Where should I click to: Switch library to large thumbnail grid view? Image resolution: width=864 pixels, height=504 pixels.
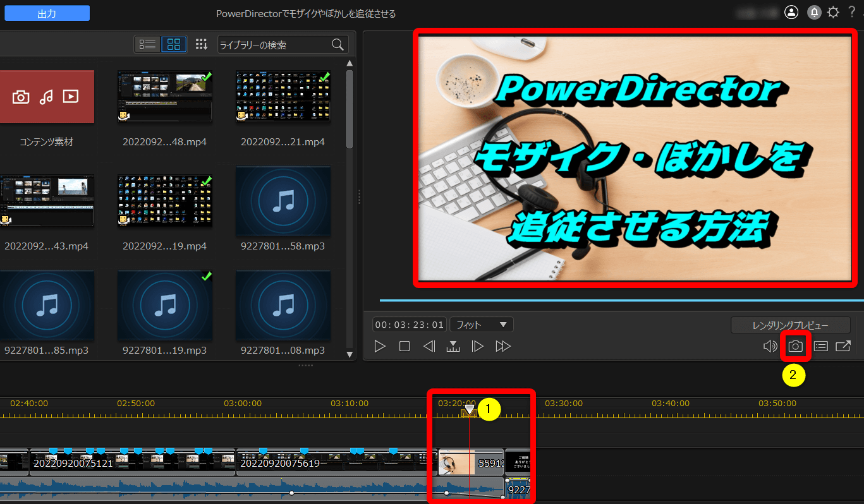[174, 44]
